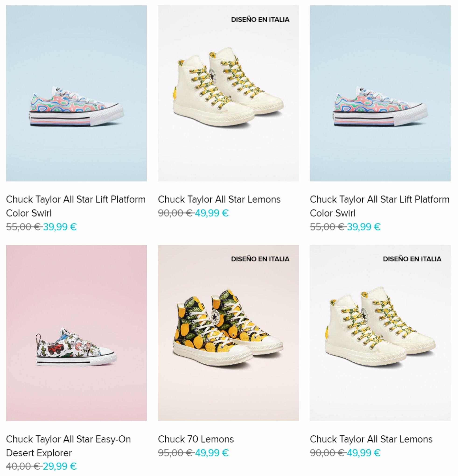
Task: View the black lemon-print Chuck 70 image
Action: click(x=228, y=333)
